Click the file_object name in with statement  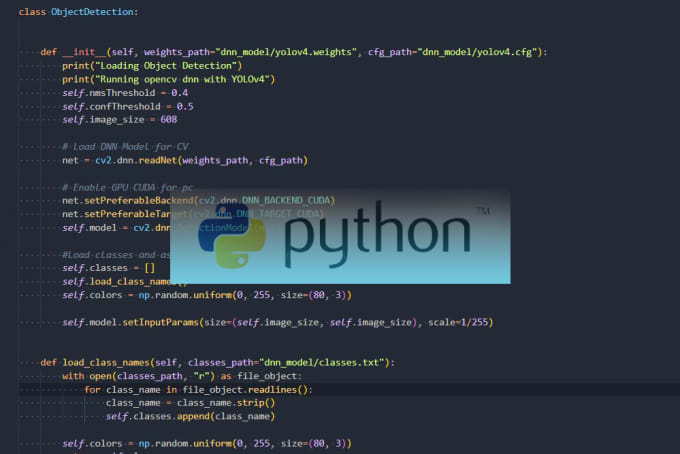tap(267, 376)
